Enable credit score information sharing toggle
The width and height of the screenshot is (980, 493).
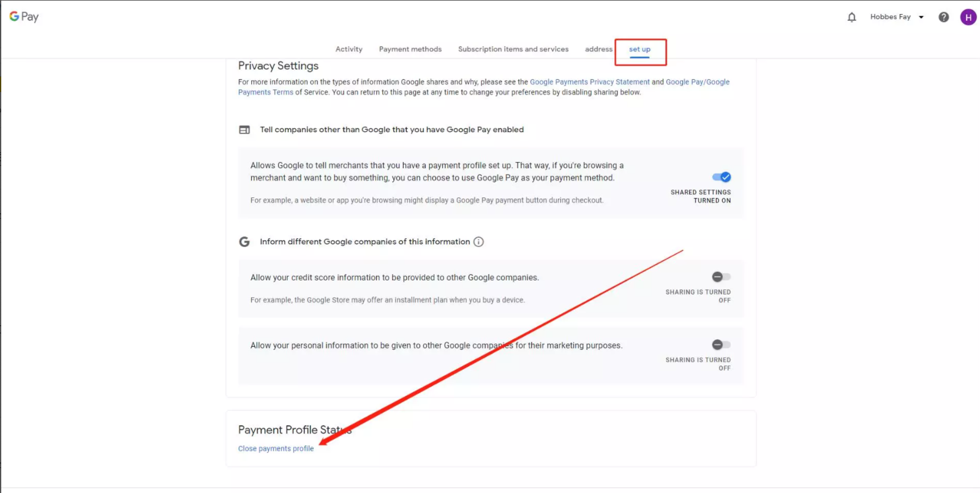click(x=721, y=277)
